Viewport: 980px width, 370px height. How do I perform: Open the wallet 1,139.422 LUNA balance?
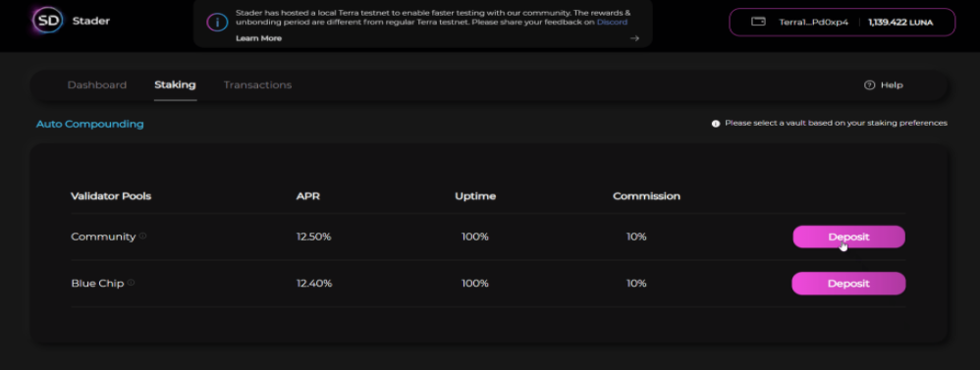pyautogui.click(x=900, y=23)
